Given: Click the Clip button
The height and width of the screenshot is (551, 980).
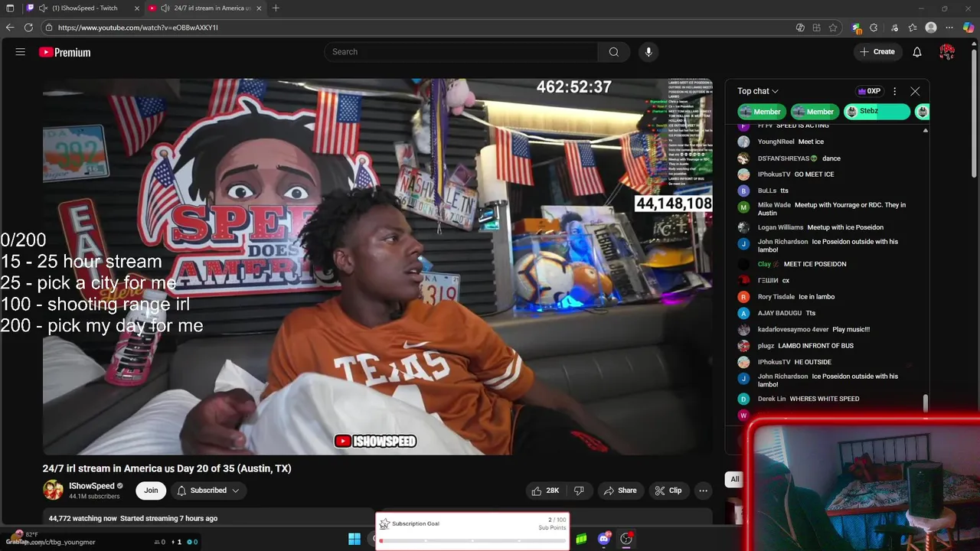Looking at the screenshot, I should [x=668, y=491].
